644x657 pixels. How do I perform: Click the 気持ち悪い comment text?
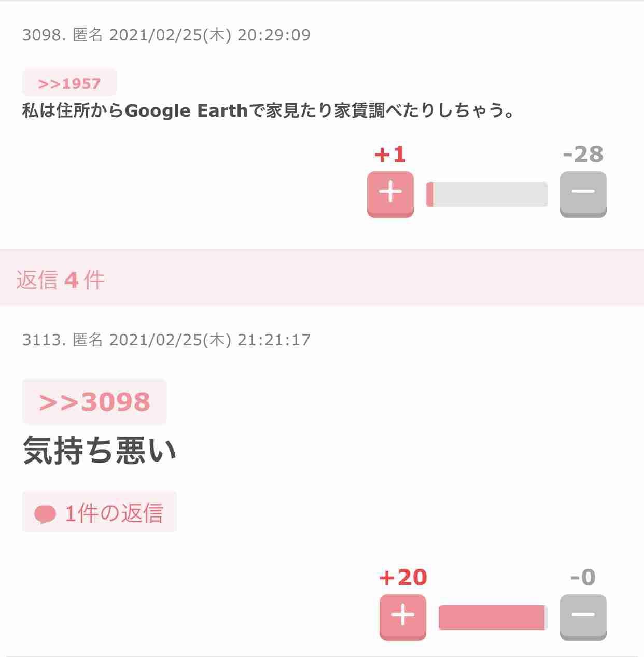click(100, 450)
